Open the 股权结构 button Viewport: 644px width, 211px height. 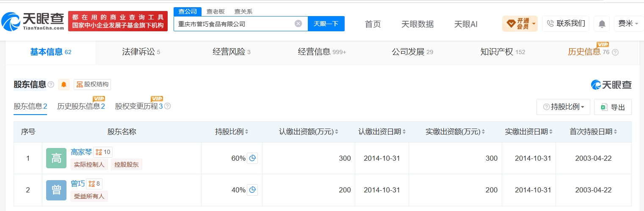(x=92, y=85)
